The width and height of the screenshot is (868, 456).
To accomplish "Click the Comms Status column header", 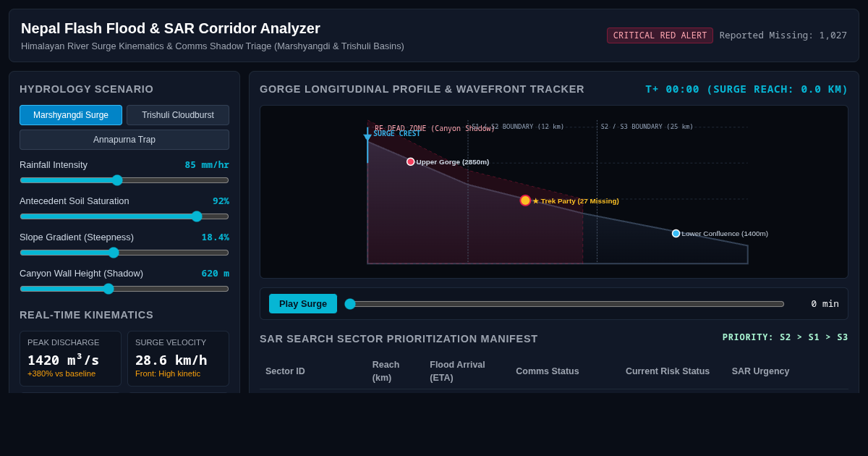I will point(548,371).
